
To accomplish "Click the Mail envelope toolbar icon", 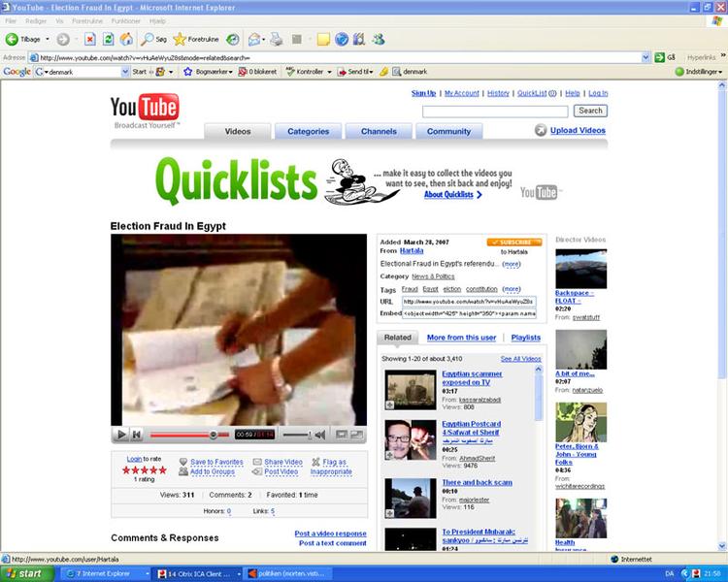I will click(253, 40).
